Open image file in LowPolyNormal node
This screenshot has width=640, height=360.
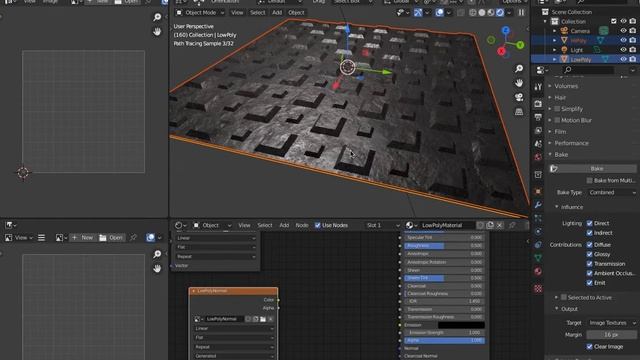pyautogui.click(x=263, y=319)
